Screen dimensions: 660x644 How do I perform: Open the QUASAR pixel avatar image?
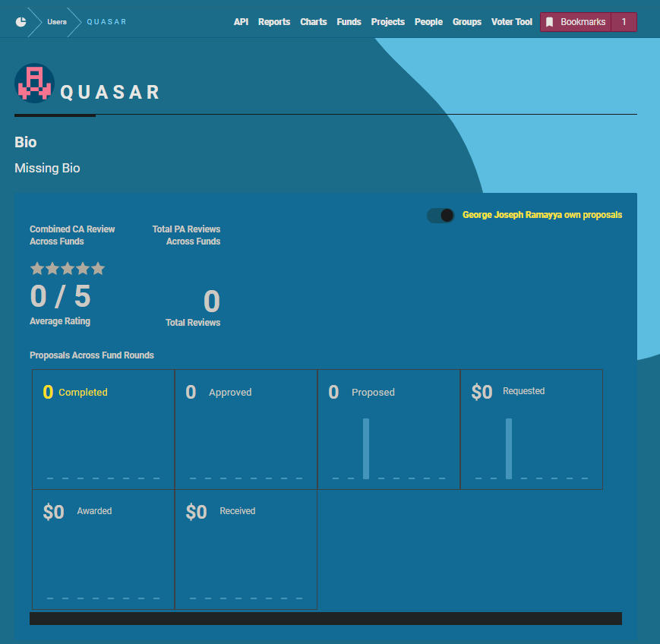click(34, 84)
